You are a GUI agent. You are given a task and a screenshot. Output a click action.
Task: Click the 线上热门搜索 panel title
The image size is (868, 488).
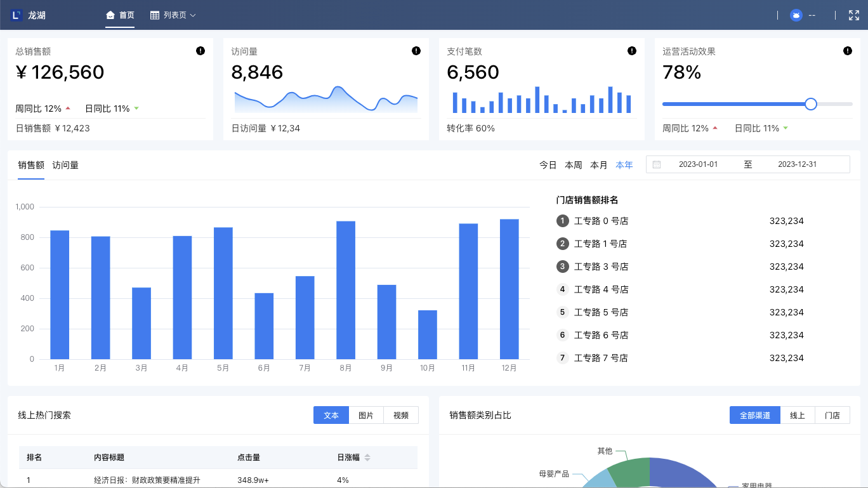(x=44, y=415)
